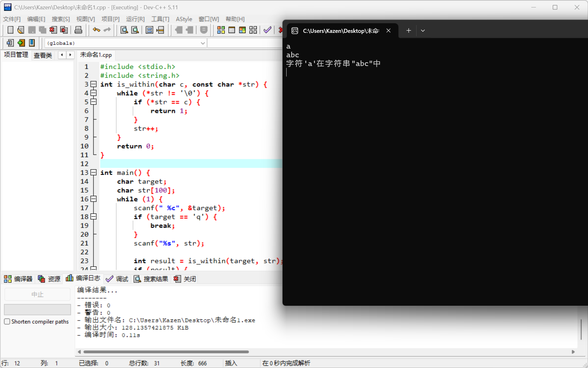Click the terminal output line with 字符'a'在字符串

point(333,64)
